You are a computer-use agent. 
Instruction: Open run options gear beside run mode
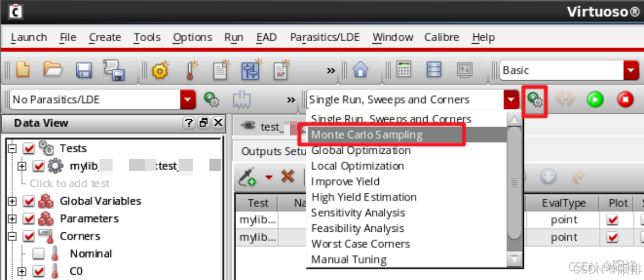point(535,100)
